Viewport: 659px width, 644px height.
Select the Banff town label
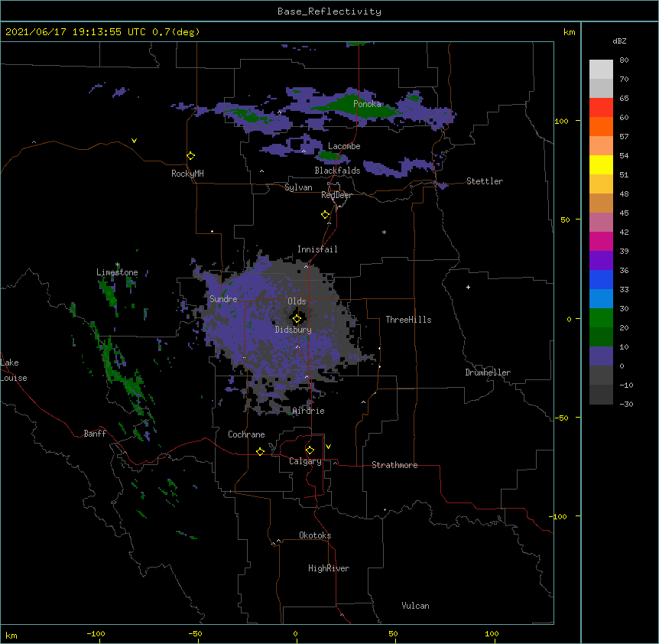click(95, 434)
